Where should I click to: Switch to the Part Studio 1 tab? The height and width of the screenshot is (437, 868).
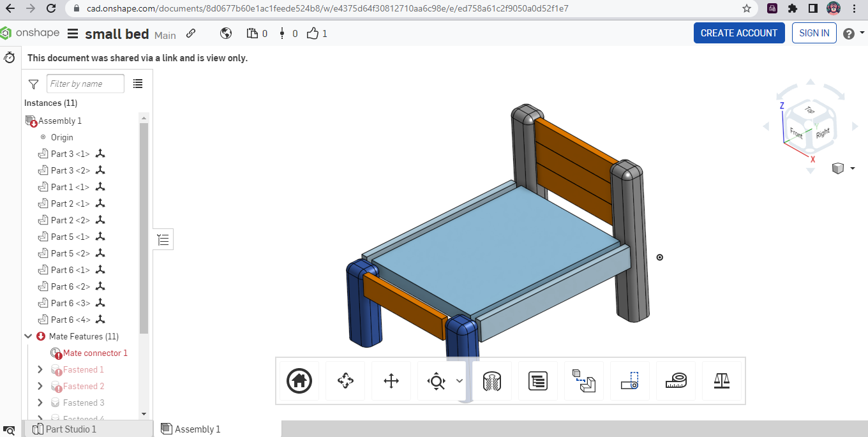(x=70, y=429)
